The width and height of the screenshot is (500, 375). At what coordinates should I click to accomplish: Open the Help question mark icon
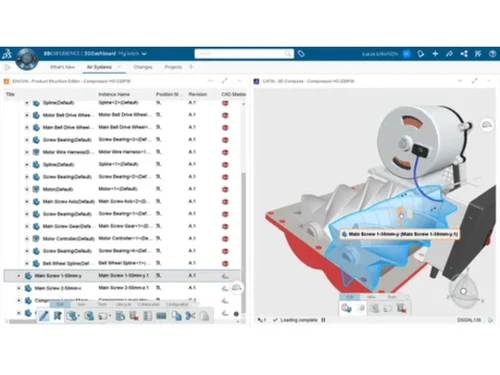(492, 54)
